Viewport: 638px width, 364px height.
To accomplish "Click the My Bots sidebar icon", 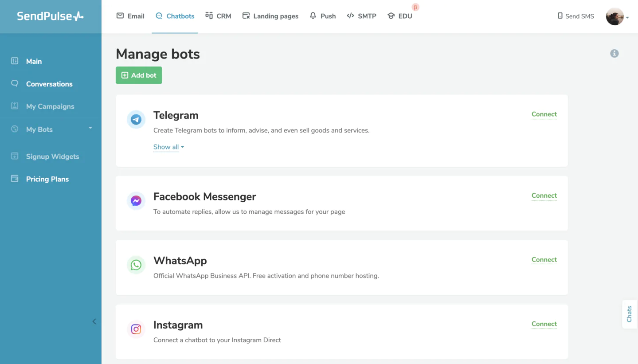I will (15, 129).
